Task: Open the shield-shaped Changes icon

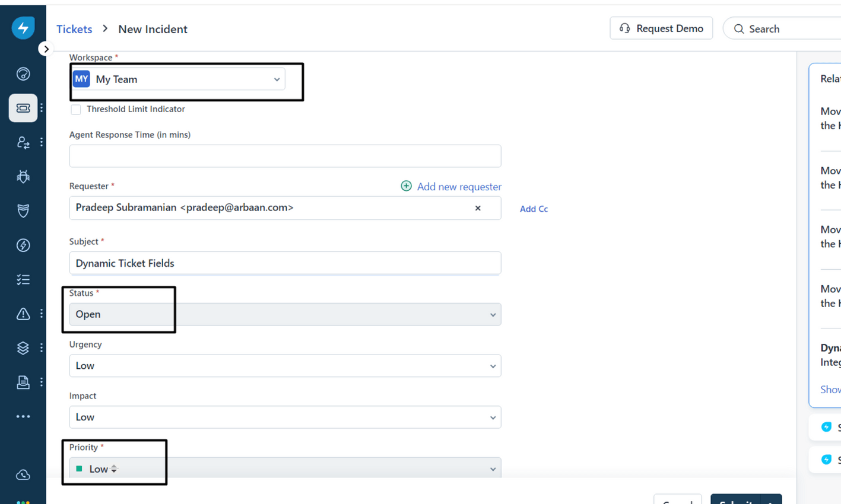Action: coord(23,211)
